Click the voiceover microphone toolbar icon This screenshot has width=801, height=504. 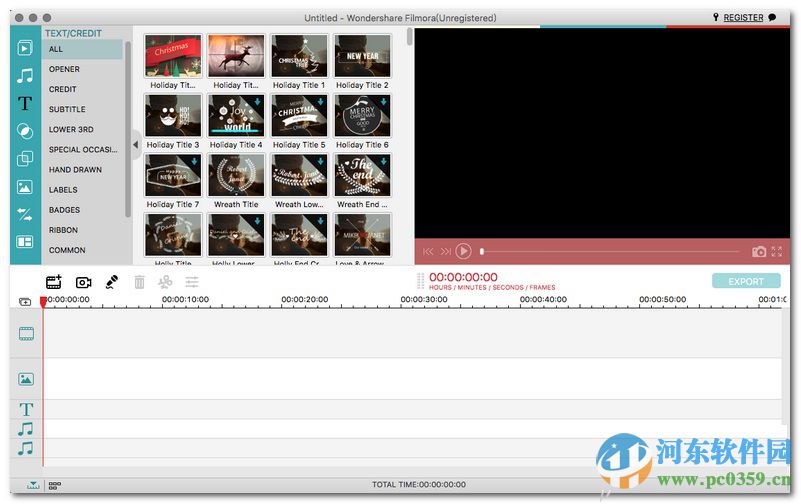[x=111, y=282]
